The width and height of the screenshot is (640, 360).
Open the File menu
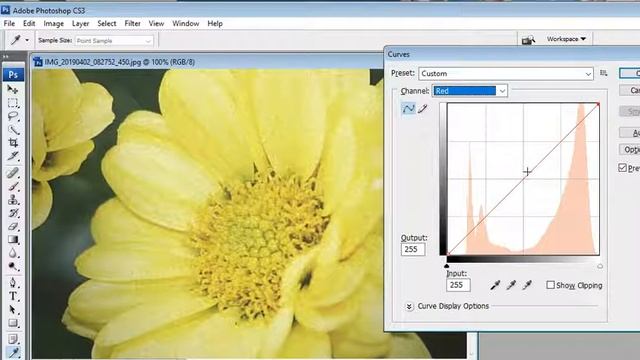click(9, 24)
